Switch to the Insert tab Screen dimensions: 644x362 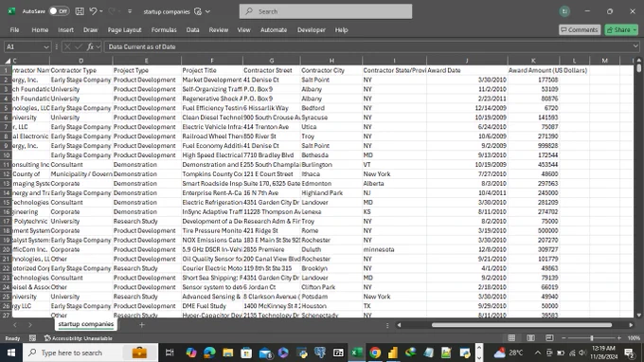(65, 30)
